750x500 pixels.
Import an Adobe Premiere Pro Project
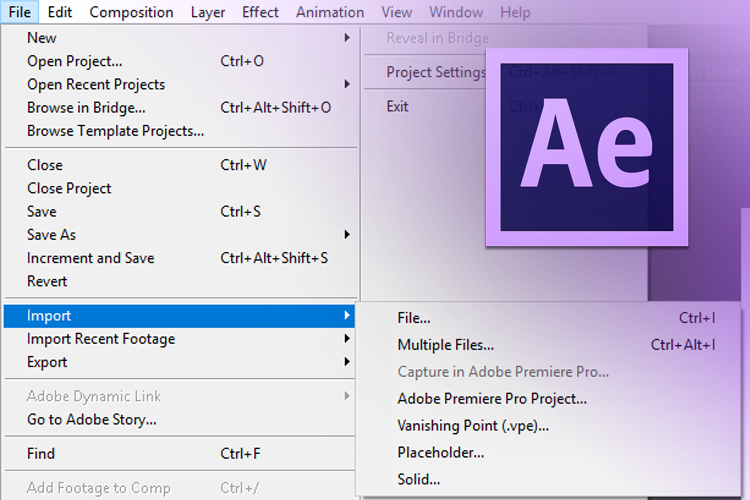pyautogui.click(x=492, y=398)
